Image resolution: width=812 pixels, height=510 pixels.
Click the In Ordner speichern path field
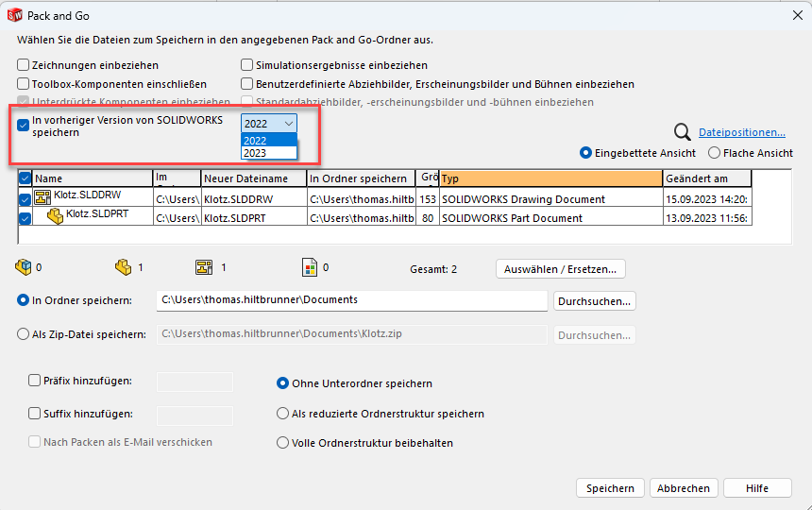(352, 300)
